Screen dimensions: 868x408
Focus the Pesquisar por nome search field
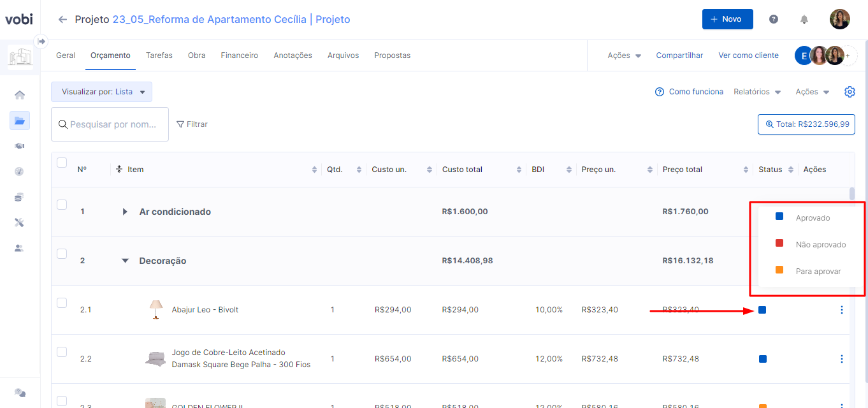click(113, 124)
